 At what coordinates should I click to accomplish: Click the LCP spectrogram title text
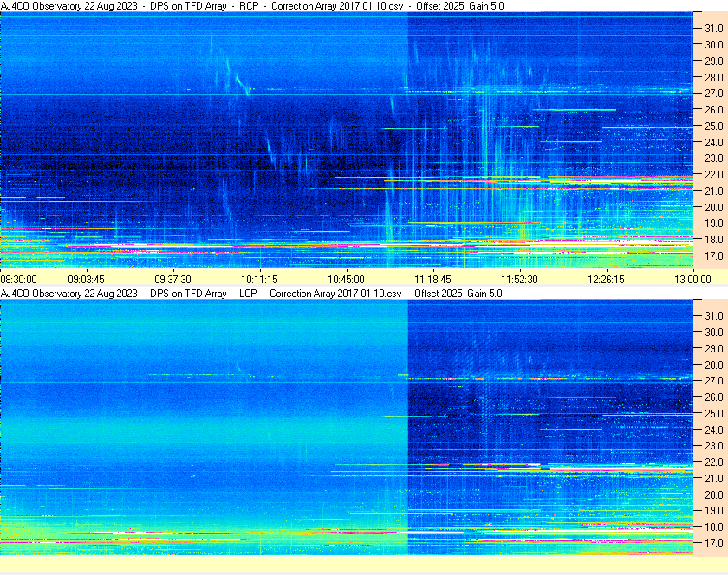point(251,294)
